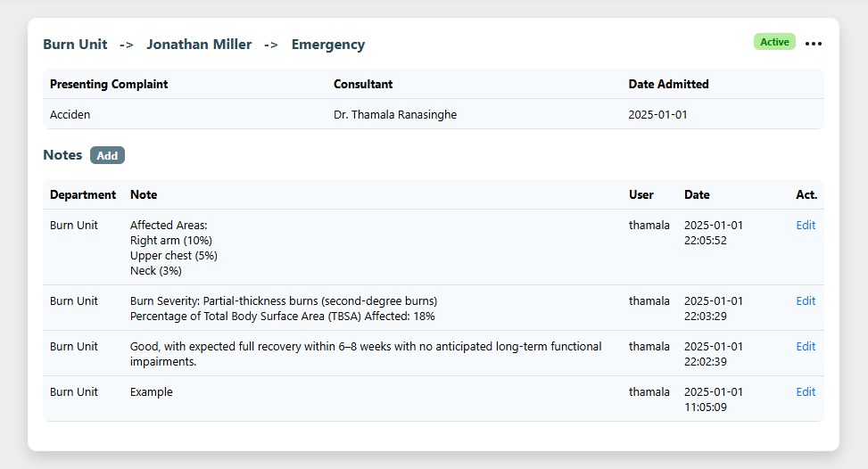The width and height of the screenshot is (868, 469).
Task: Click the admitted date 2025-01-01 cell
Action: pos(657,115)
